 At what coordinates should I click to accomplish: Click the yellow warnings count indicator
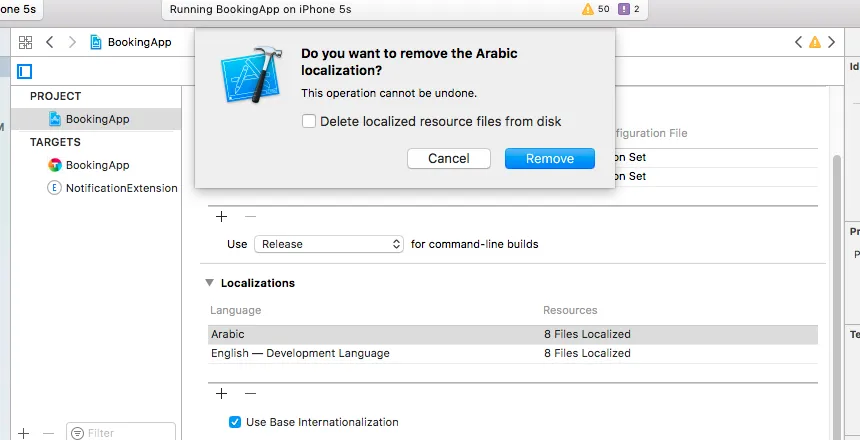click(595, 9)
